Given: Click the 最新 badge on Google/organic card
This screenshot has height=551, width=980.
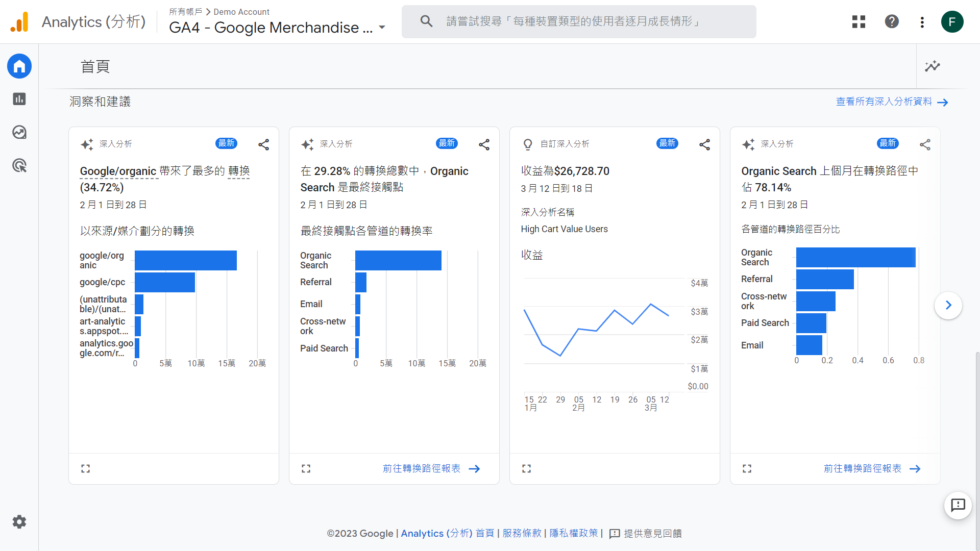Looking at the screenshot, I should click(226, 143).
